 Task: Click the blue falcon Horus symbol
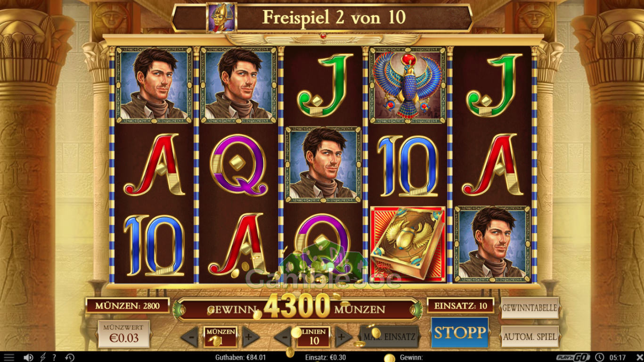tap(408, 85)
